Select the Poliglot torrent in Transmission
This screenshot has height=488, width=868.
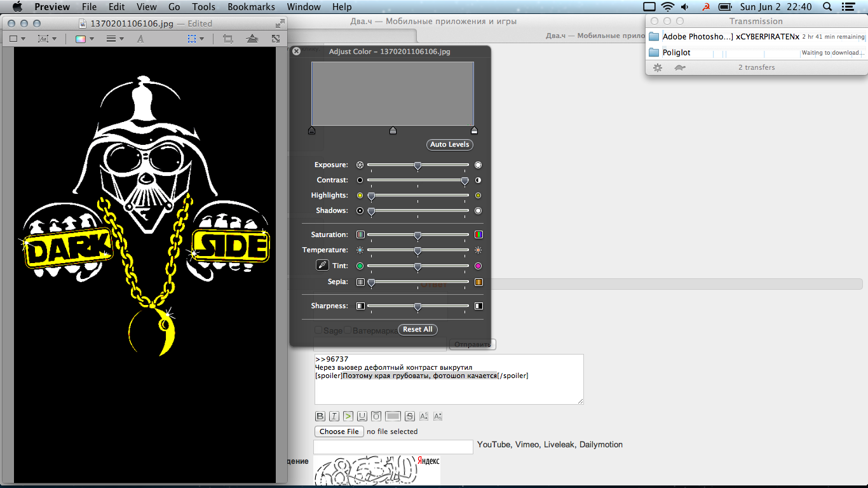pos(756,53)
